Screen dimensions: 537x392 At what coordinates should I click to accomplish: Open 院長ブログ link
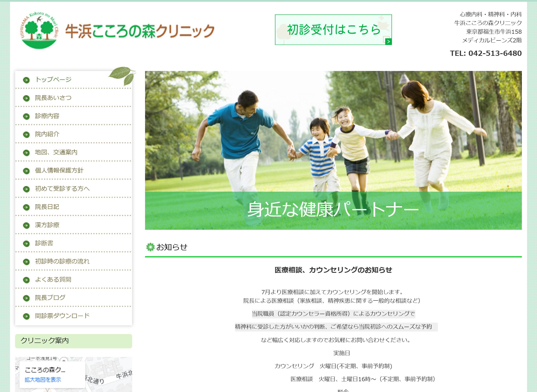point(50,297)
